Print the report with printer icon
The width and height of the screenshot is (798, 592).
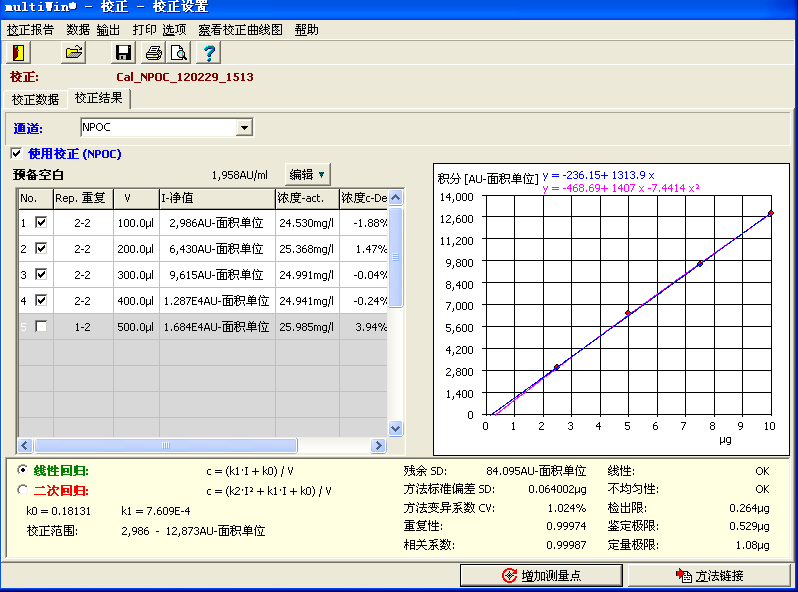[153, 52]
